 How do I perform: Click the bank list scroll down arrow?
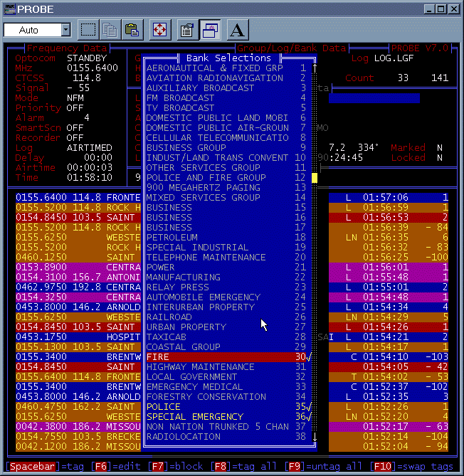[315, 437]
